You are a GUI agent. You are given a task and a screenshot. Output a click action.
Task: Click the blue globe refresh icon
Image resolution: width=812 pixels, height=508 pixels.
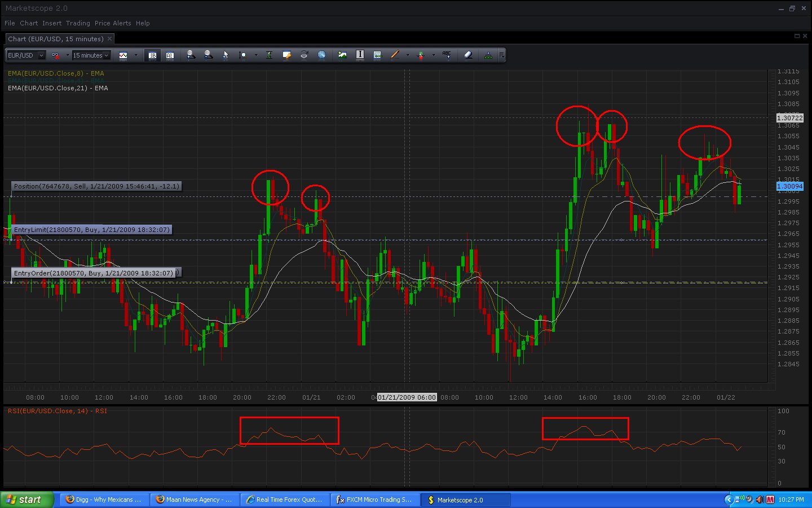coord(321,55)
